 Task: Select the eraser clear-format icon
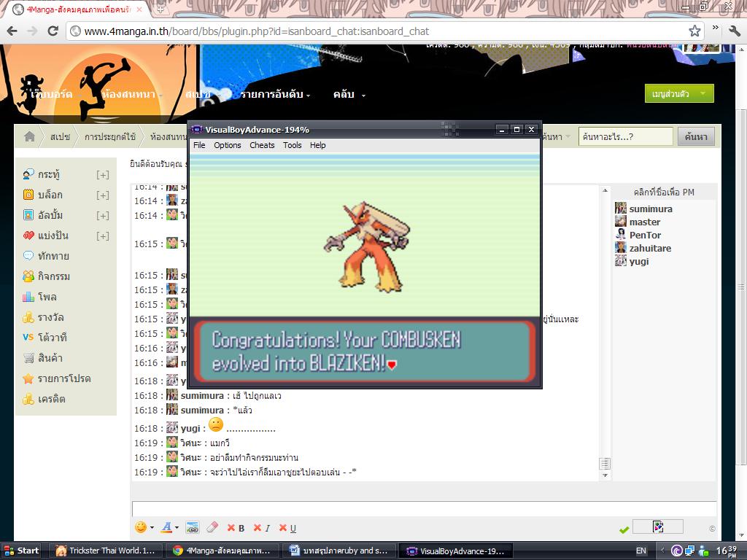[212, 527]
